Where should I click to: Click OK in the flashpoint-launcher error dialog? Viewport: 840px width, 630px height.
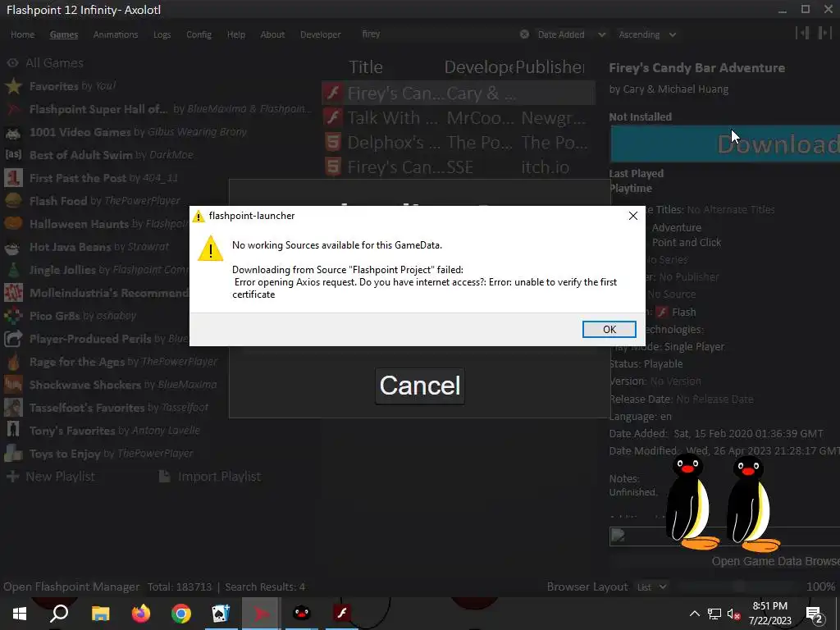pos(609,330)
